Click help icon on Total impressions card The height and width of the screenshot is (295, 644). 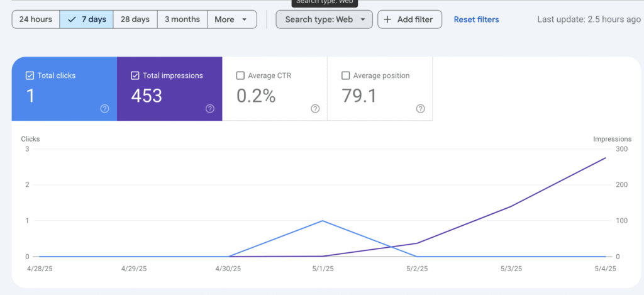tap(210, 109)
